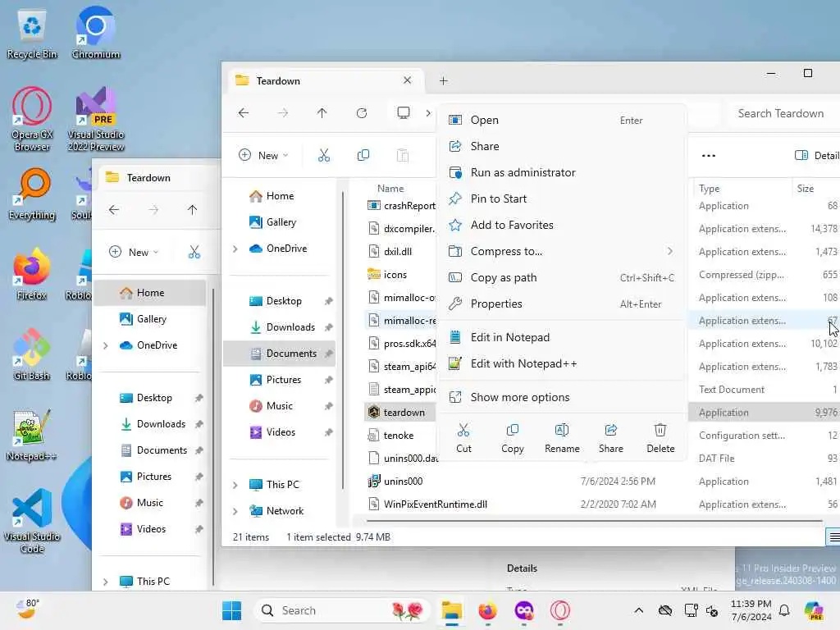Viewport: 840px width, 630px height.
Task: Click the back arrow in back Teardown window
Action: tap(113, 210)
